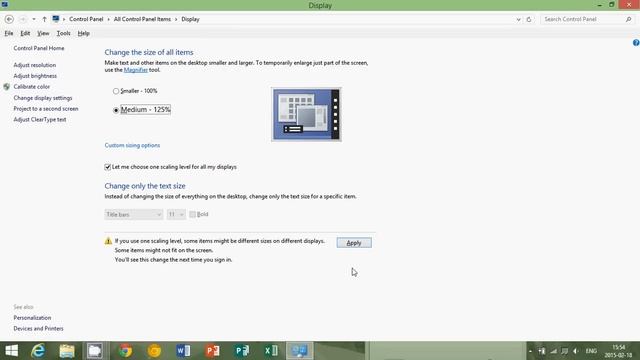
Task: Toggle the Bold checkbox
Action: point(192,214)
